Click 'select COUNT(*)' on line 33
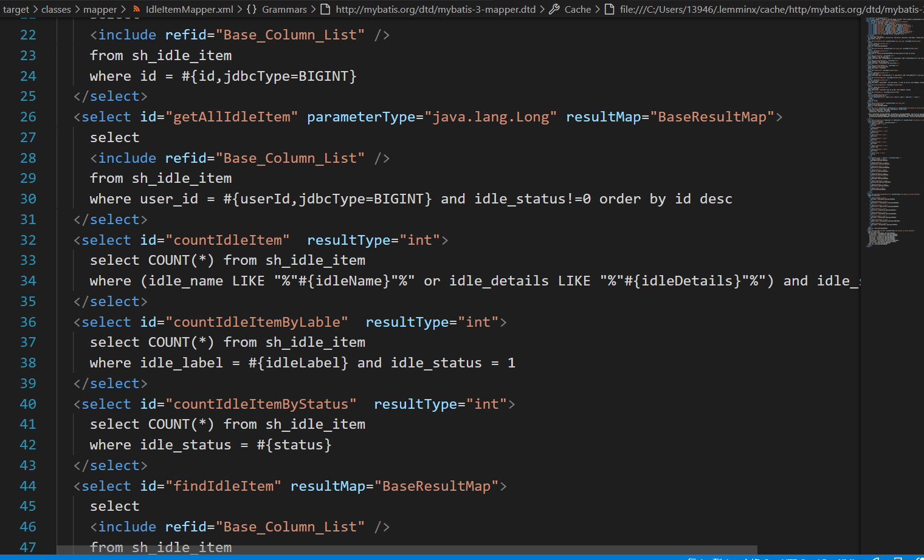This screenshot has width=924, height=560. (152, 261)
